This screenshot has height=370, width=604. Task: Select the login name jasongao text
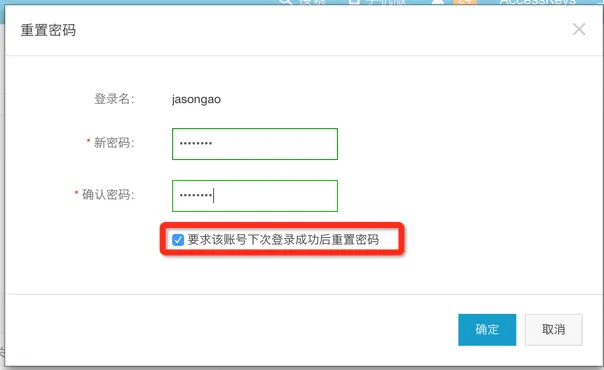coord(196,99)
